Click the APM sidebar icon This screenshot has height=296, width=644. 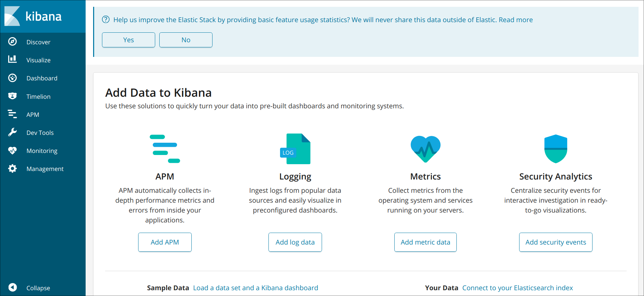pos(13,114)
